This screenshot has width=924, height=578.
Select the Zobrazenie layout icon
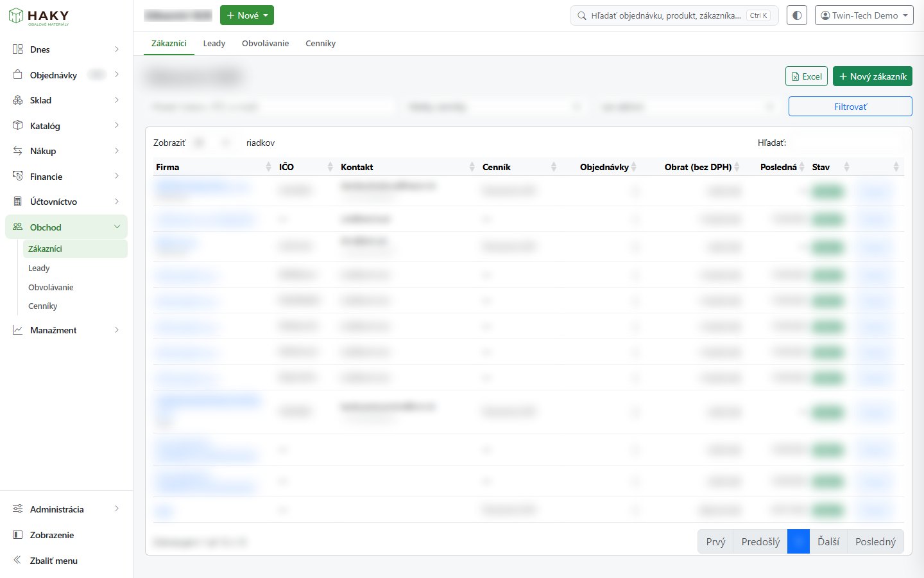coord(18,535)
